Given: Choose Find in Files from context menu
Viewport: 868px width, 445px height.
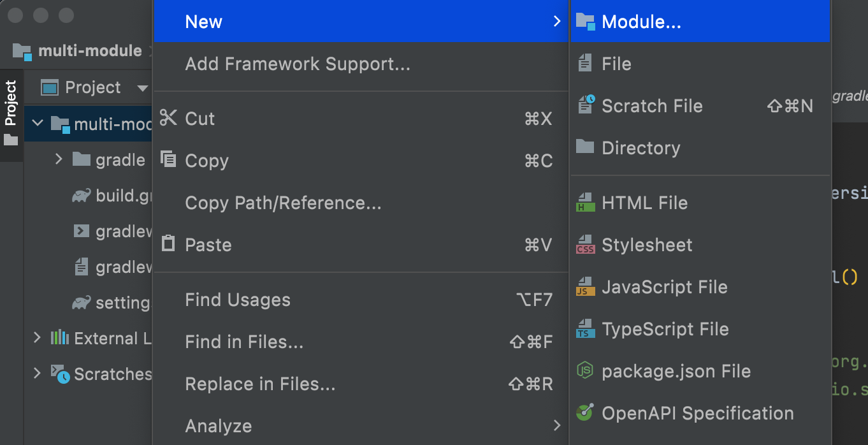Looking at the screenshot, I should 244,342.
